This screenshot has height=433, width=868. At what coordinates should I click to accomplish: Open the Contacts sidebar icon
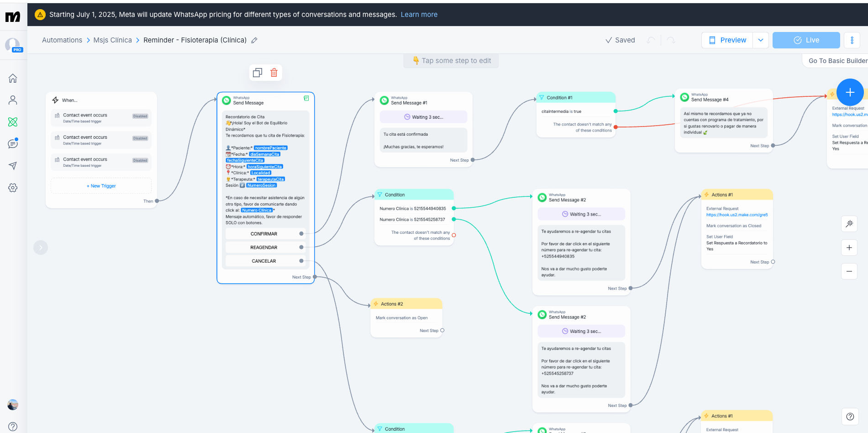click(13, 100)
